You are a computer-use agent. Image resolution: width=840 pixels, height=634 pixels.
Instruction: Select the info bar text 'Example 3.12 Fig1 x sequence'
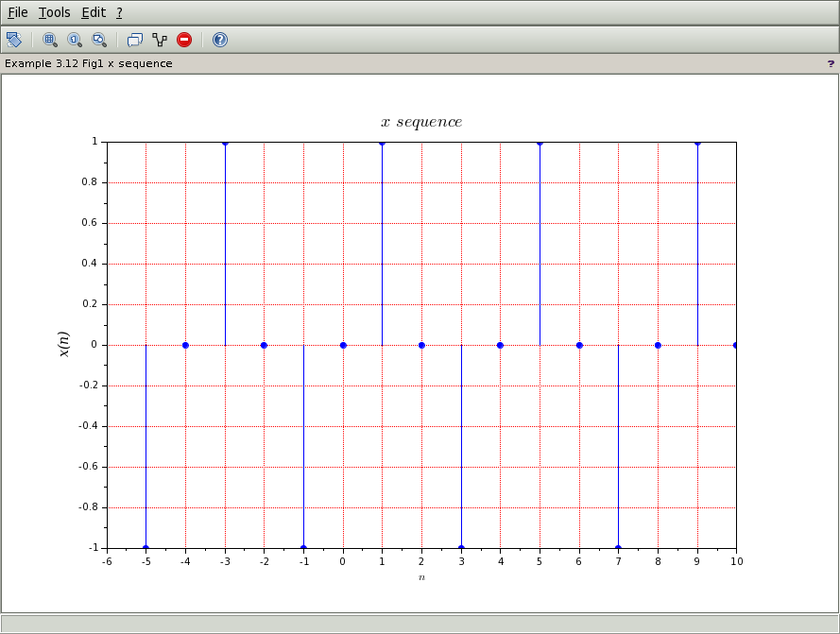[x=89, y=63]
